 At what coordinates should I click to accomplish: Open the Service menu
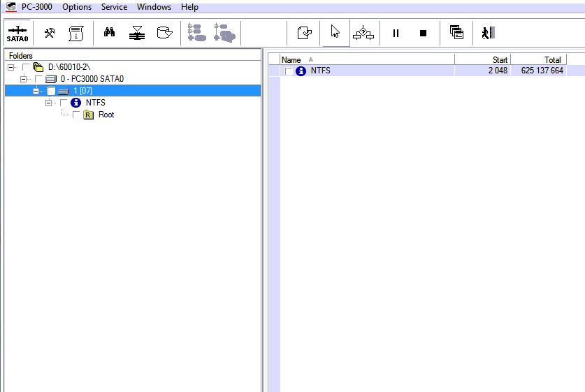[x=114, y=7]
